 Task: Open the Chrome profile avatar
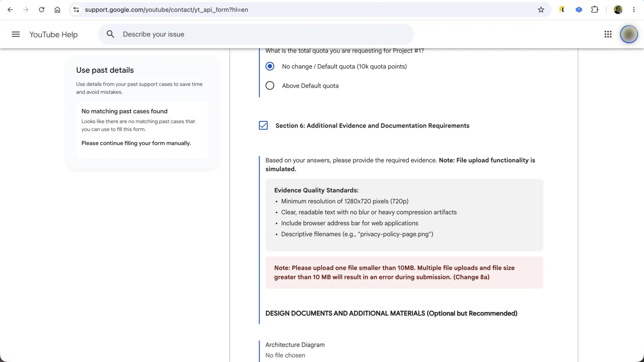618,10
